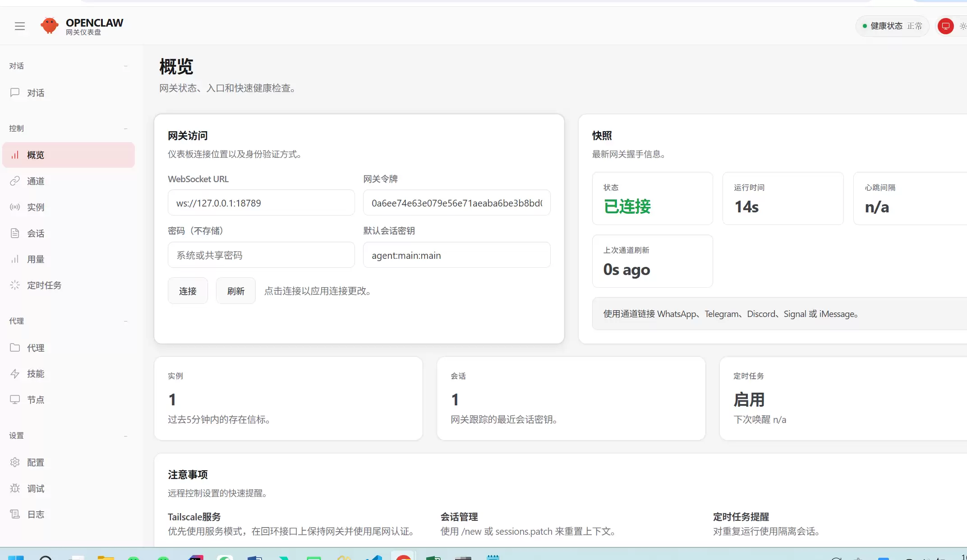Click the 密码 password input field
967x560 pixels.
point(261,255)
